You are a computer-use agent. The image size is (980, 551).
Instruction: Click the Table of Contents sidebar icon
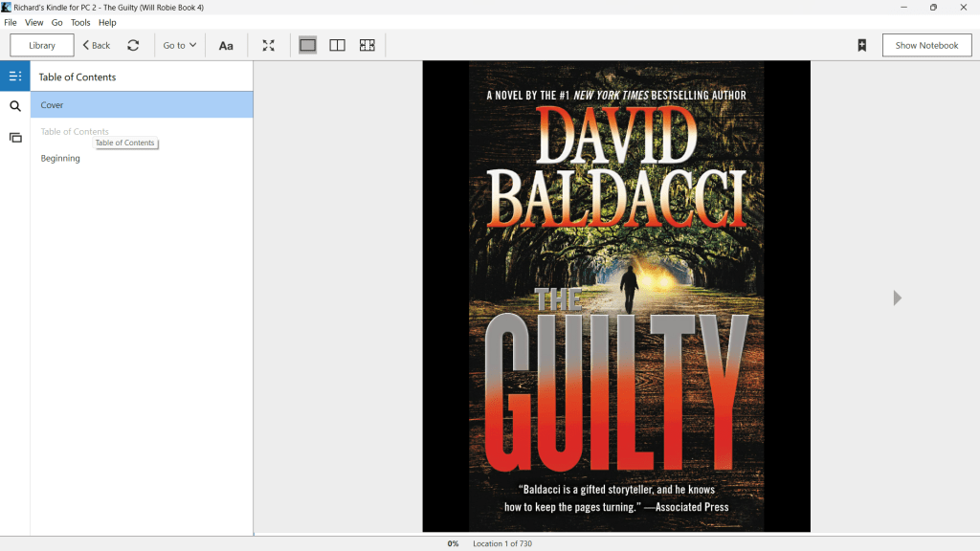pyautogui.click(x=15, y=77)
